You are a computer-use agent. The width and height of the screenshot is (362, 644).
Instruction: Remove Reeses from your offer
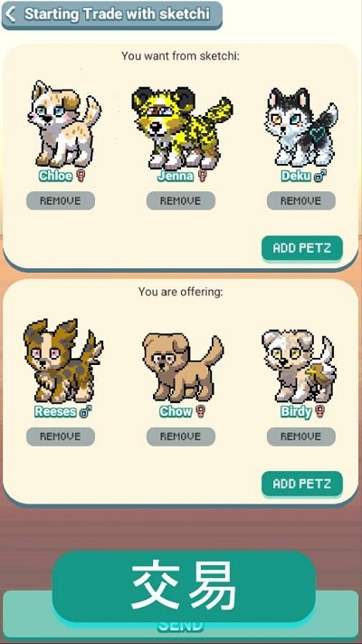(x=61, y=437)
